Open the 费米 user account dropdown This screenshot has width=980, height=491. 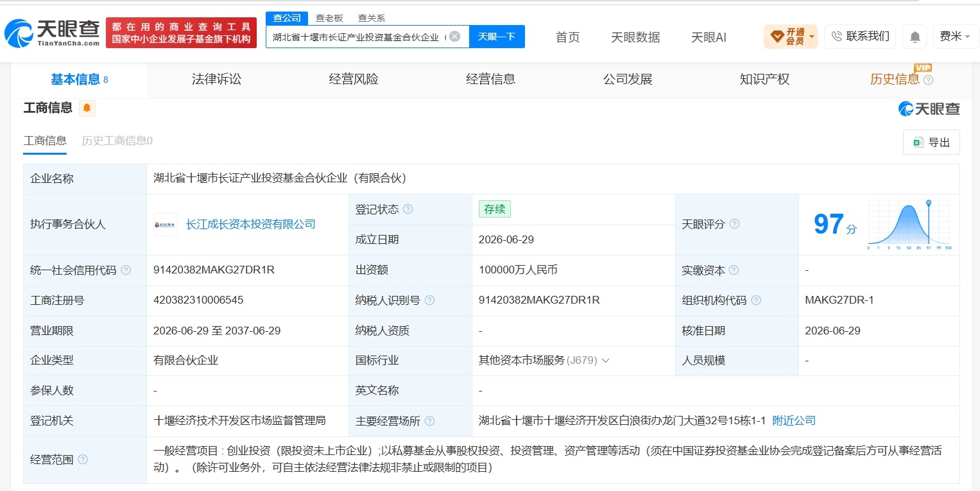pos(954,37)
